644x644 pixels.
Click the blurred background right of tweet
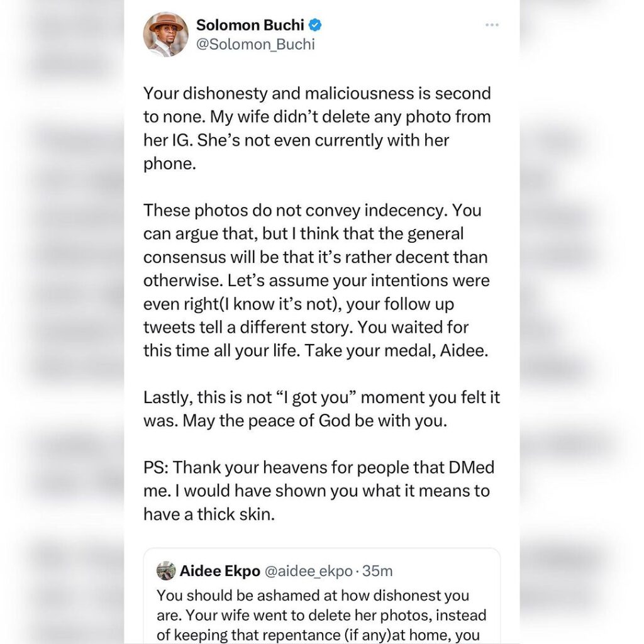(582, 314)
